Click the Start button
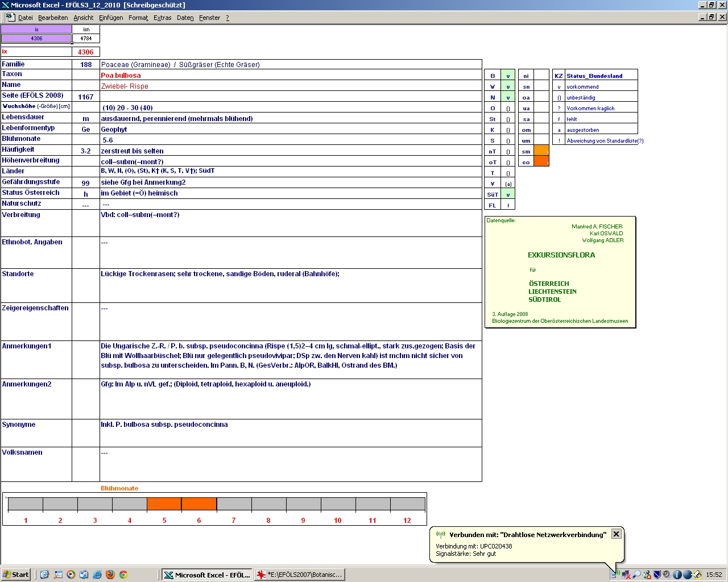The height and width of the screenshot is (582, 728). tap(16, 575)
